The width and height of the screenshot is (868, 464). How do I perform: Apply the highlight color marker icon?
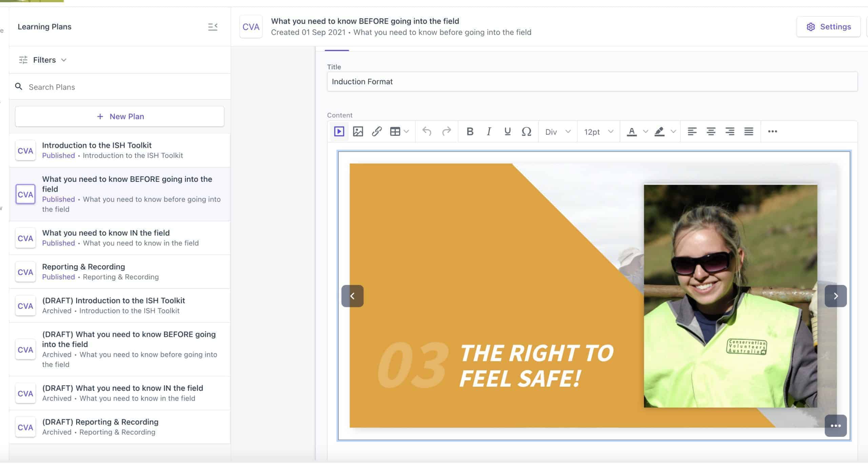pyautogui.click(x=659, y=132)
